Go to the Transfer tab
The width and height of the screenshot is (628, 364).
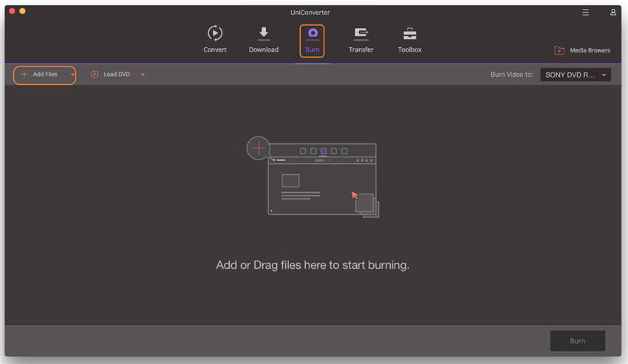tap(361, 39)
